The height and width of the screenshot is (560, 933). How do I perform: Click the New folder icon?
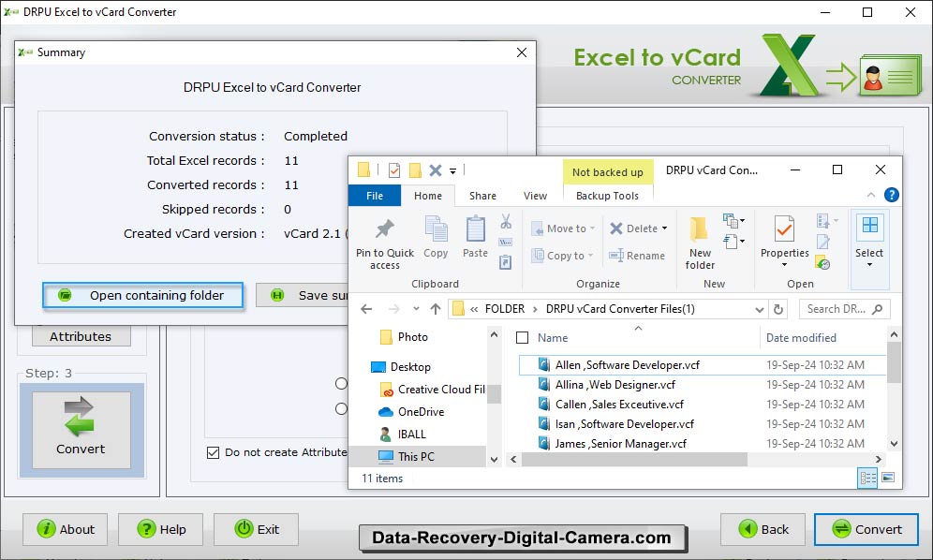[699, 229]
